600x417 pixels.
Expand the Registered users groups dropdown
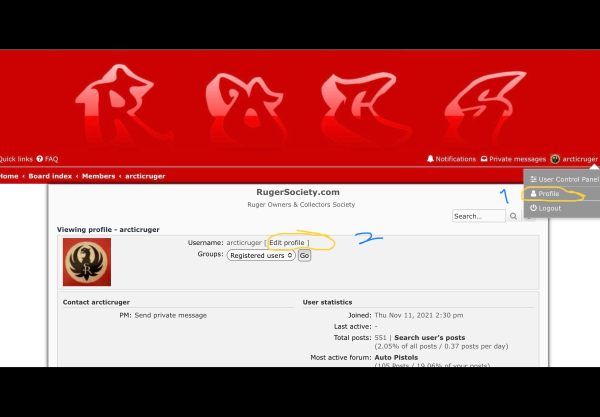pos(261,255)
